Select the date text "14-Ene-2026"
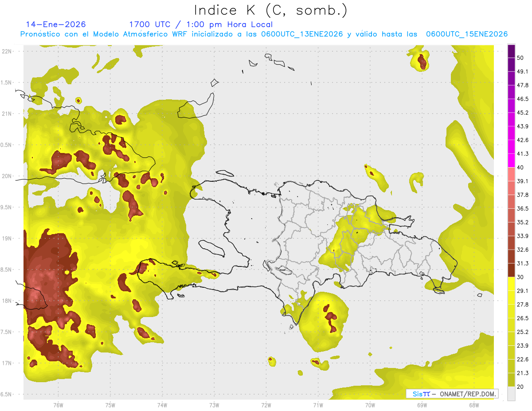Viewport: 532px width, 411px height. click(56, 24)
